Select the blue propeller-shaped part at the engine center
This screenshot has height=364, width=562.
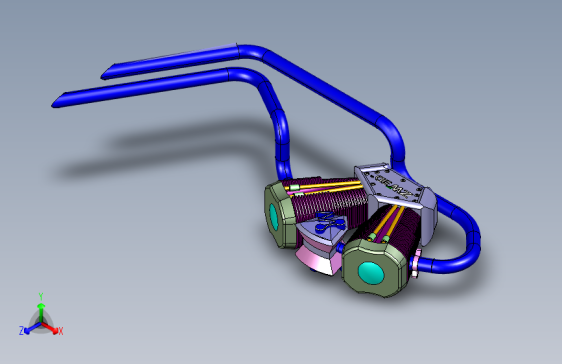click(x=329, y=222)
